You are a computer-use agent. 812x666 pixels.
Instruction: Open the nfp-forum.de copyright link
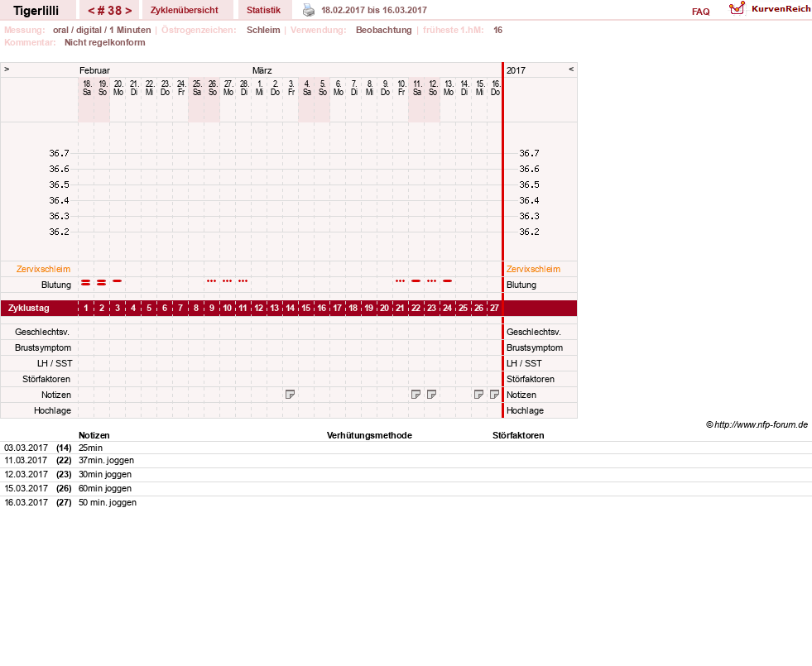757,425
